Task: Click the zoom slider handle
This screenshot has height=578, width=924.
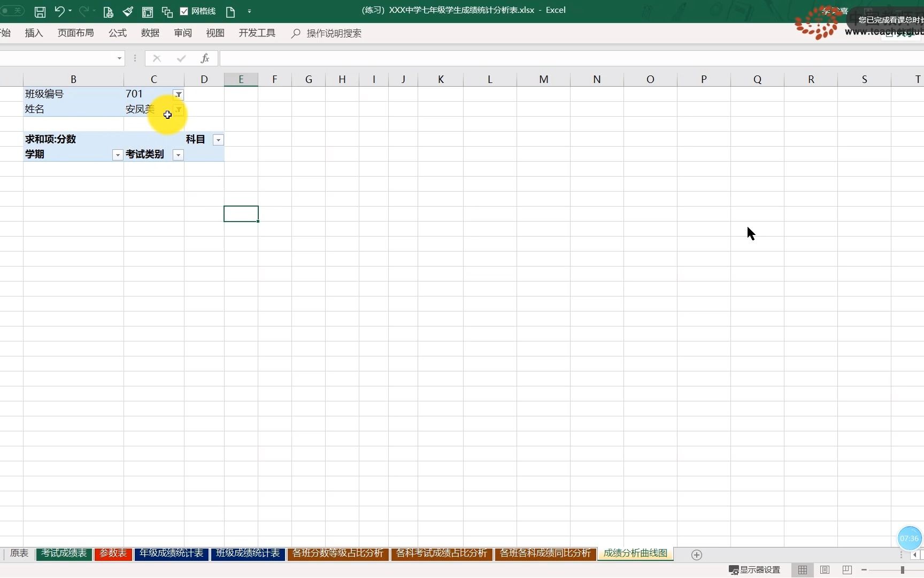Action: click(903, 570)
